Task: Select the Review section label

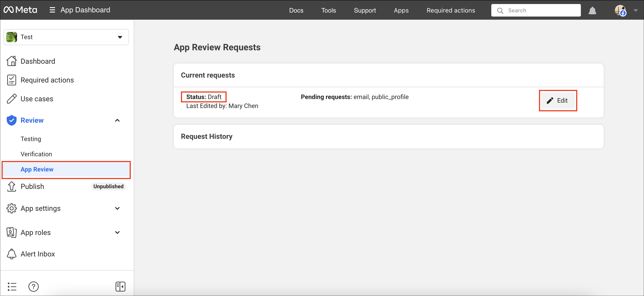Action: pos(32,120)
